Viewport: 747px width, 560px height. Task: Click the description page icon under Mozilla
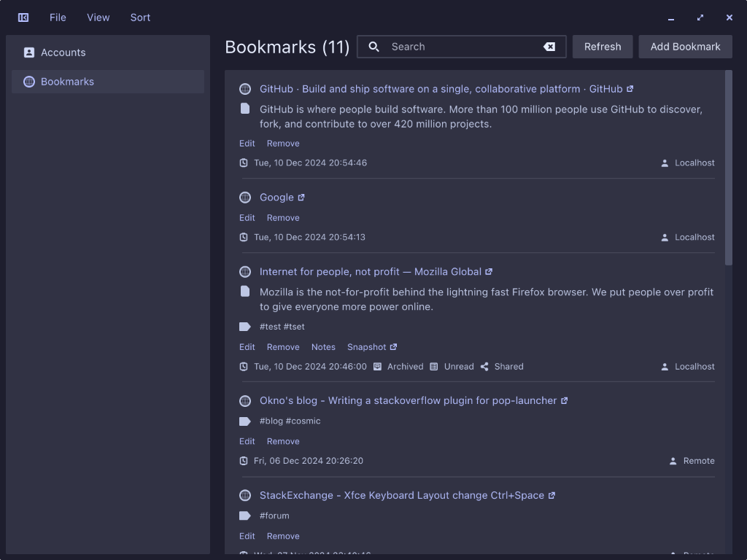245,292
